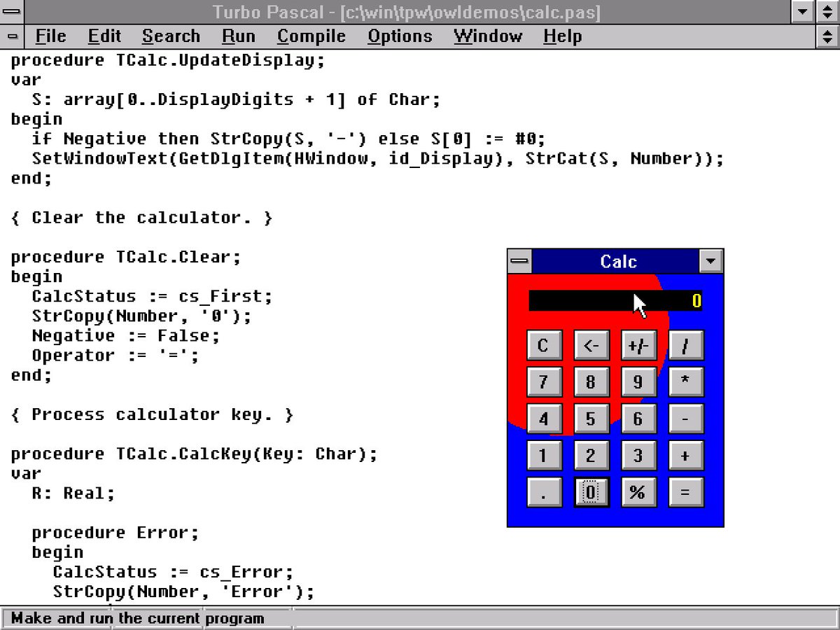840x630 pixels.
Task: Click calculator digit 3
Action: coord(638,456)
